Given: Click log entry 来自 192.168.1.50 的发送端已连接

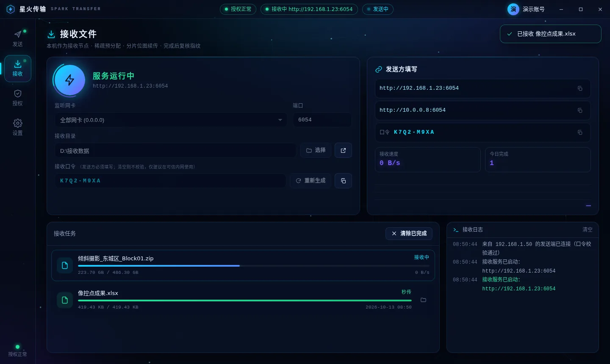Looking at the screenshot, I should point(537,248).
